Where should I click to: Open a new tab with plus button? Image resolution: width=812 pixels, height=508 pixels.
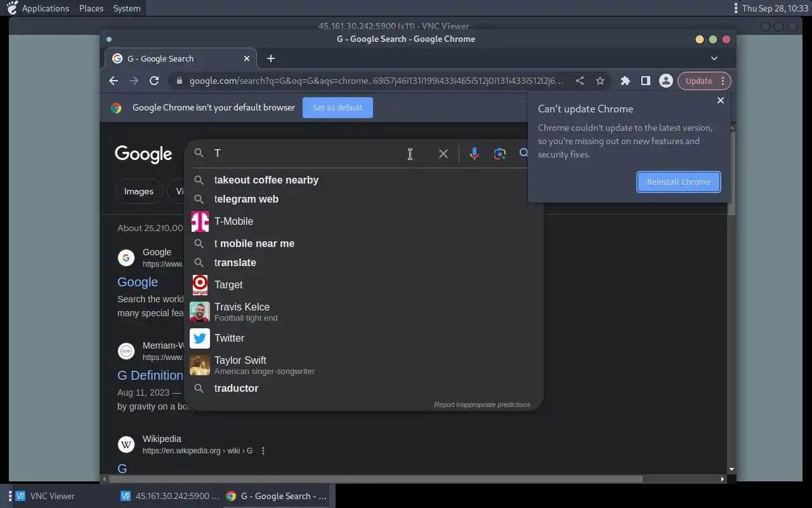(x=271, y=58)
